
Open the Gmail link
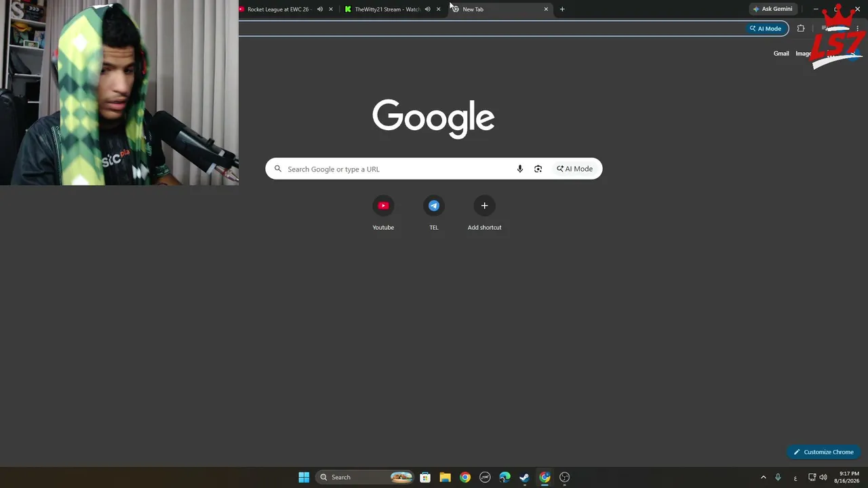pos(781,54)
